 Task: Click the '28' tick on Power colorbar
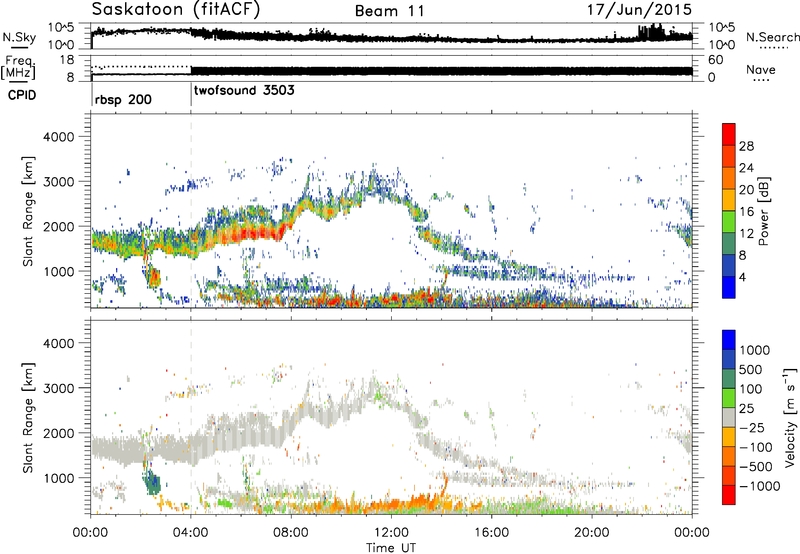(746, 146)
